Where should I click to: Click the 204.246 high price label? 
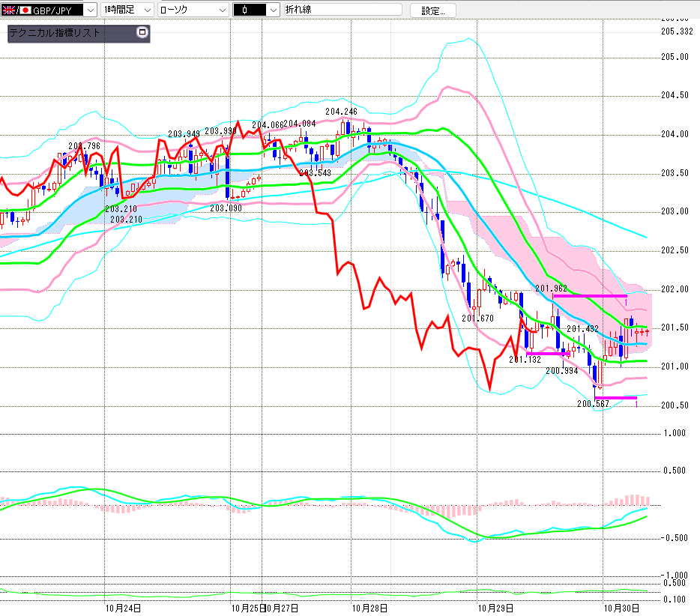point(340,112)
